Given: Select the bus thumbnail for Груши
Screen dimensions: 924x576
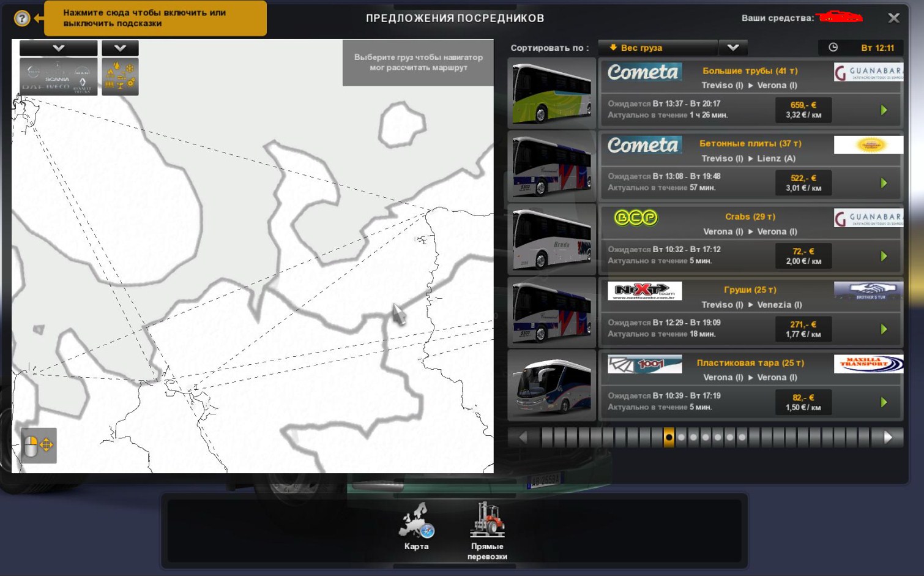Looking at the screenshot, I should pyautogui.click(x=552, y=312).
